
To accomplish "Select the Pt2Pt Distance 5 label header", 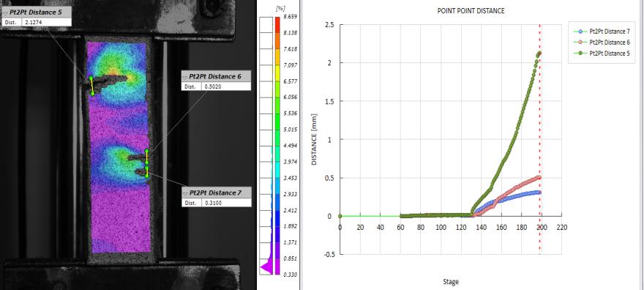I will point(37,12).
